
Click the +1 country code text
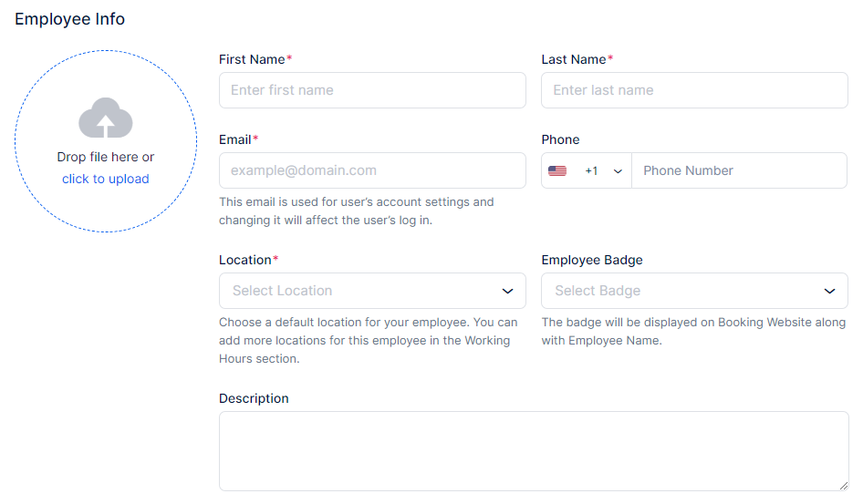pyautogui.click(x=591, y=171)
